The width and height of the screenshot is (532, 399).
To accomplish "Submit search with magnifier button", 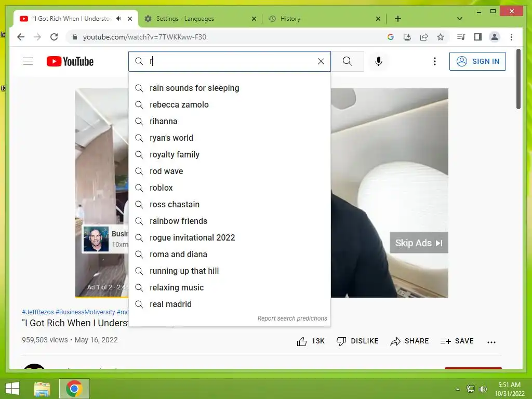I will (x=347, y=61).
